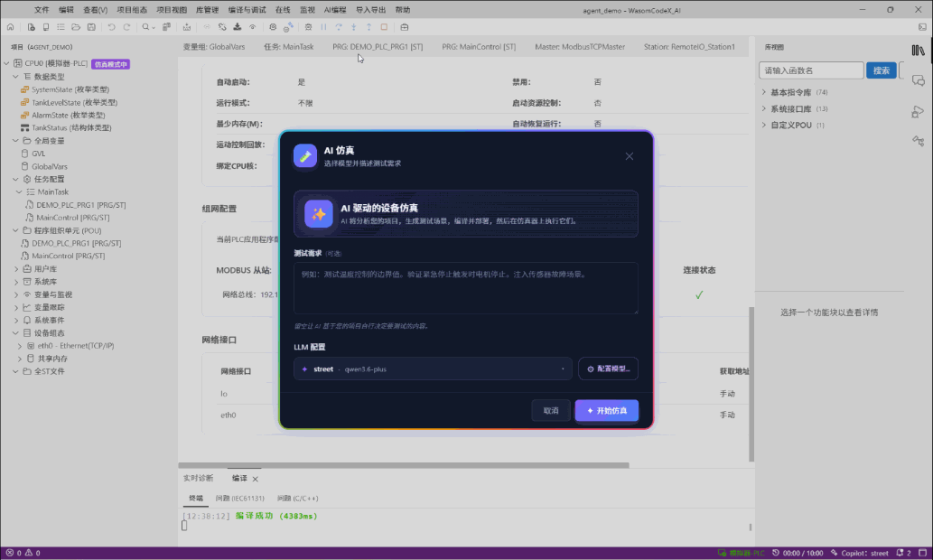Open the 编译与调试 menu

tap(247, 10)
